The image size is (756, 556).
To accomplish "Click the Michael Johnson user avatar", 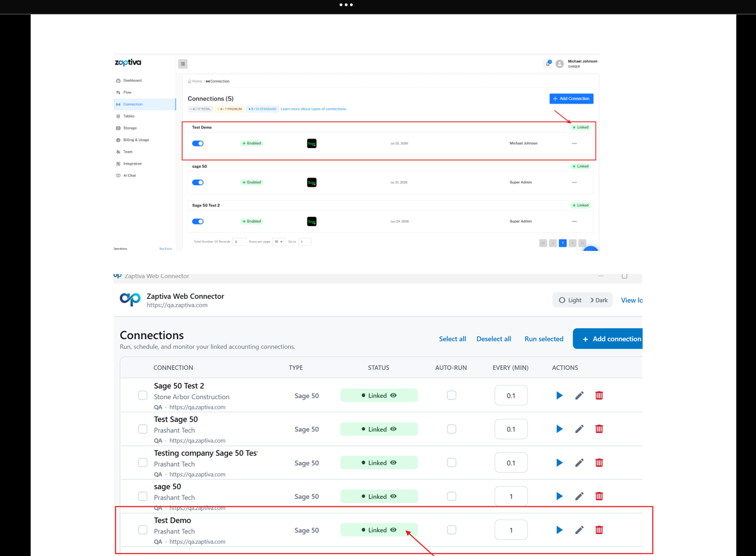I will [x=559, y=64].
